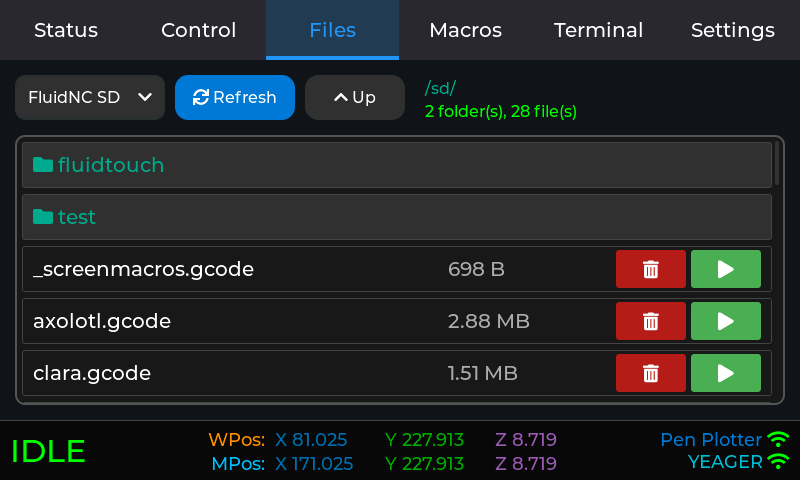
Task: Delete the _screenmacros.gcode file
Action: coord(650,269)
